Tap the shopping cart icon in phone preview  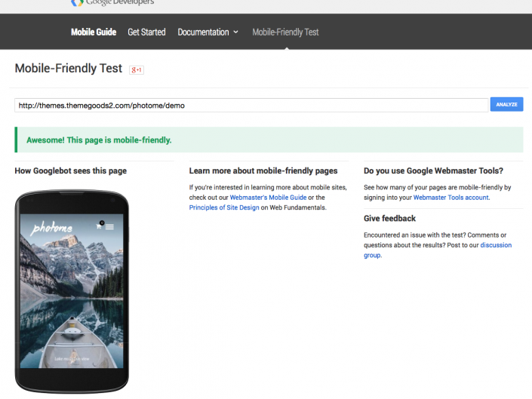click(99, 226)
